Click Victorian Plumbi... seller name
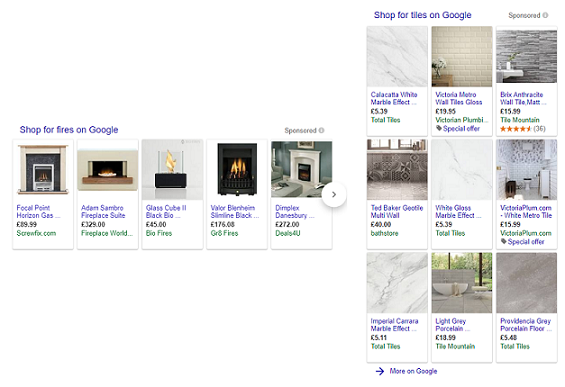Image resolution: width=565 pixels, height=387 pixels. point(462,120)
